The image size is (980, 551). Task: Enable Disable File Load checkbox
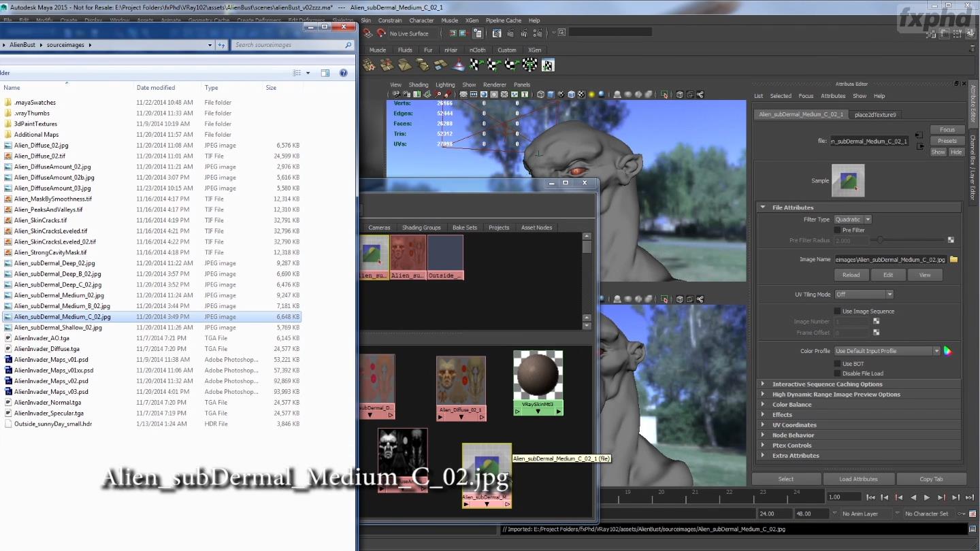click(838, 373)
